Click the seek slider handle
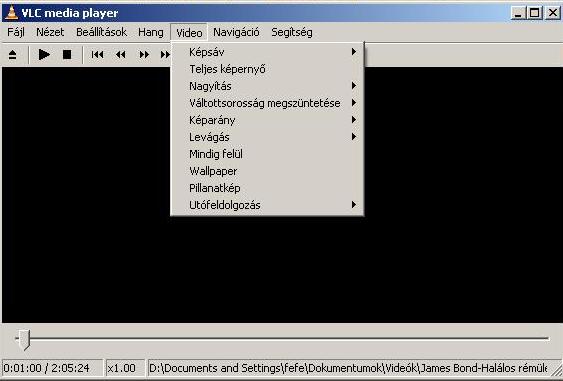The width and height of the screenshot is (563, 381). 24,339
